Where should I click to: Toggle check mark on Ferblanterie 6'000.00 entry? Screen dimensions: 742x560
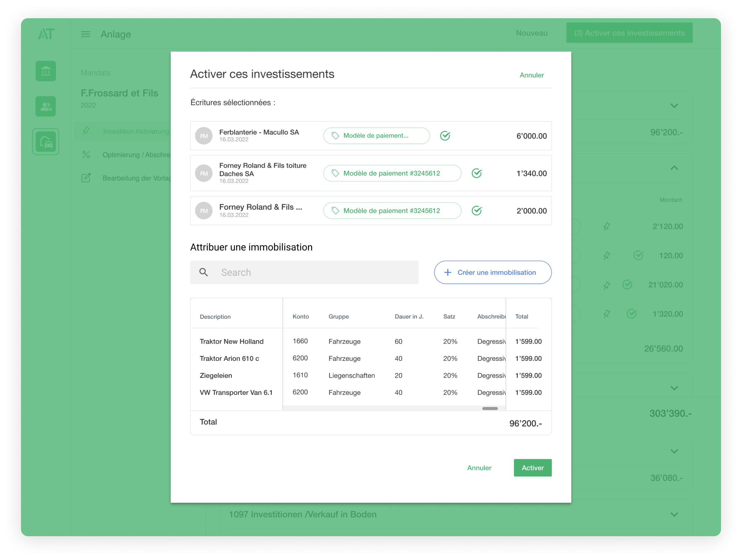coord(445,135)
